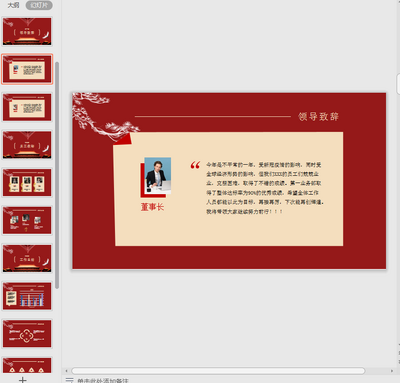The width and height of the screenshot is (400, 383).
Task: Click the horizontal scrollbar right arrow
Action: point(391,371)
